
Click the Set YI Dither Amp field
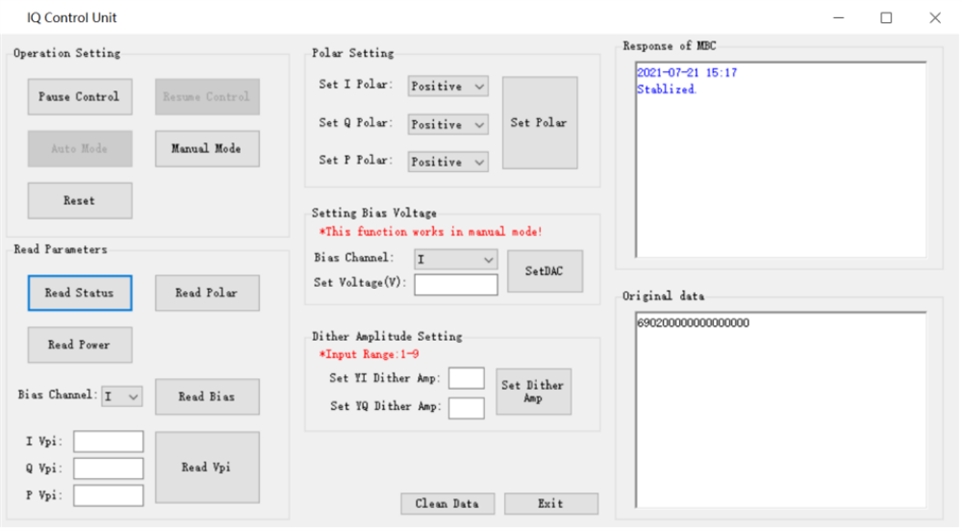click(x=466, y=378)
